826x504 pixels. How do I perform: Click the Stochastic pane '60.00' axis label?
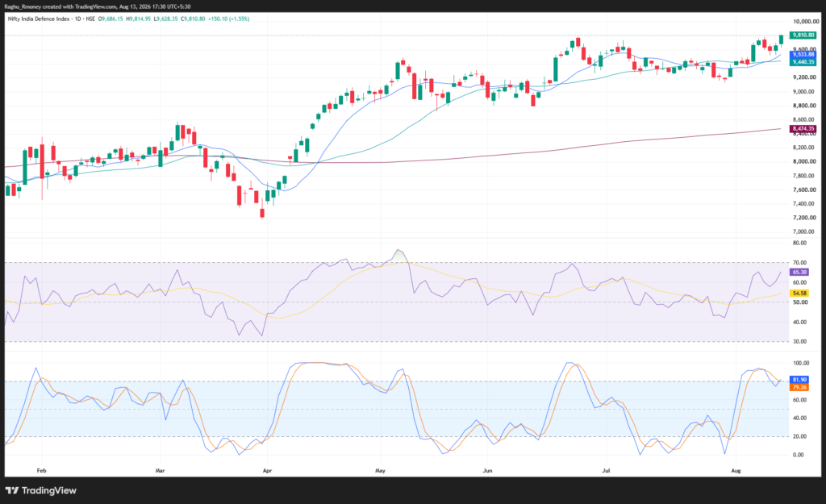(799, 400)
